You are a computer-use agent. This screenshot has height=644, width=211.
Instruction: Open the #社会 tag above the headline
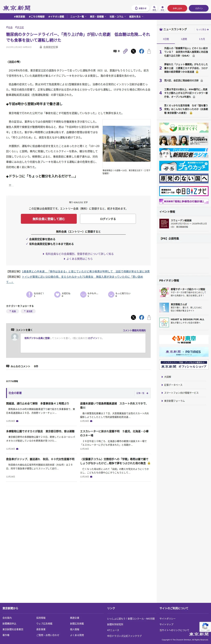9,27
